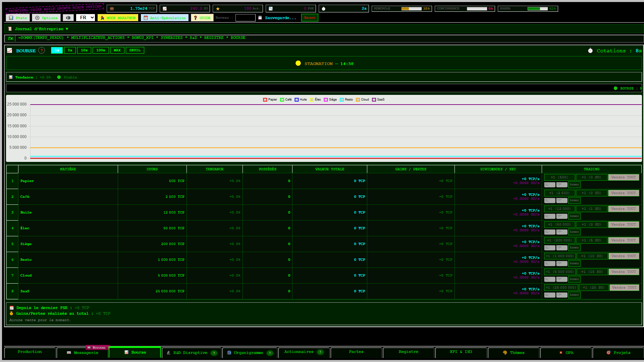
Task: Click the Bureau input field
Action: click(x=246, y=18)
